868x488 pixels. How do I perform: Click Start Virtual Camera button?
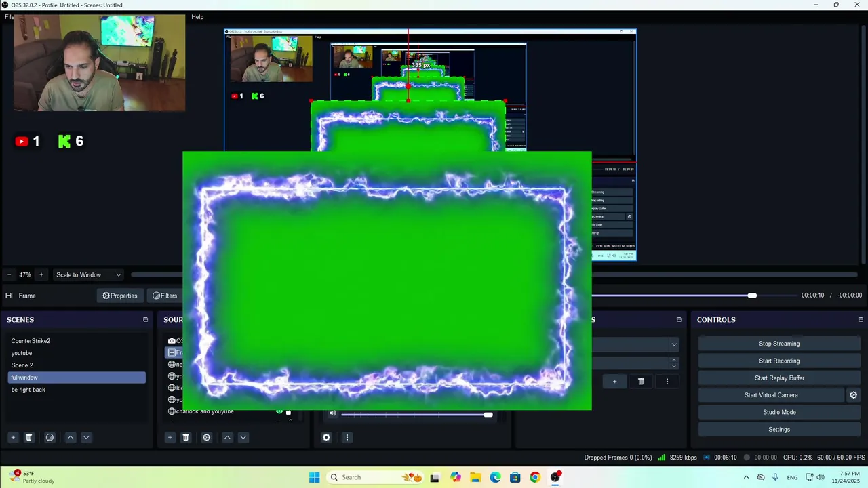(x=771, y=395)
